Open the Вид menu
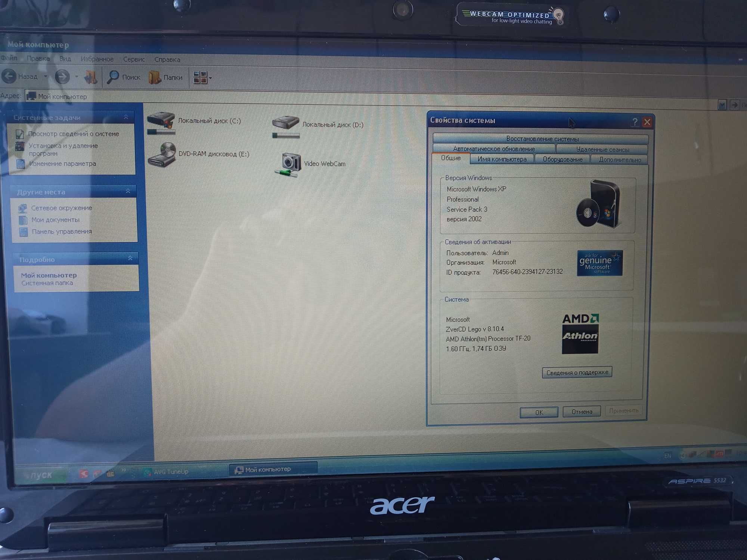Viewport: 747px width, 560px height. (x=65, y=59)
